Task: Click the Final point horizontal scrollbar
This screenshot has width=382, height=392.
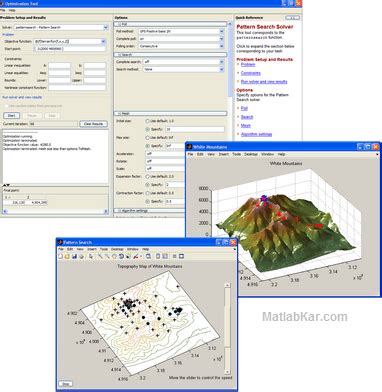Action: click(55, 211)
